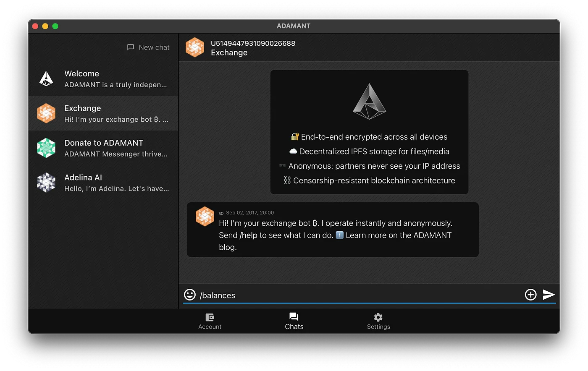Image resolution: width=588 pixels, height=371 pixels.
Task: Open the Donate to ADAMANT conversation
Action: (x=103, y=148)
